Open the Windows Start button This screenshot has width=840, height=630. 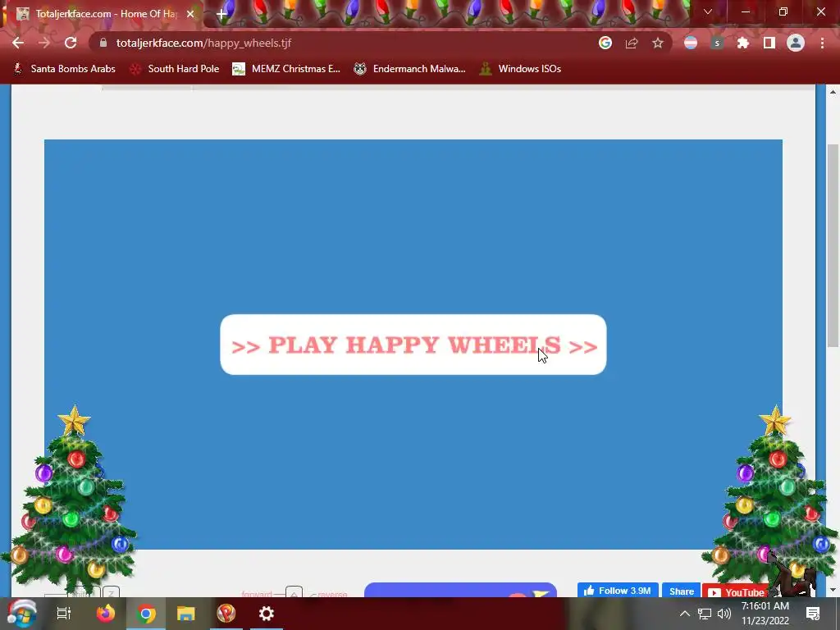click(x=22, y=614)
